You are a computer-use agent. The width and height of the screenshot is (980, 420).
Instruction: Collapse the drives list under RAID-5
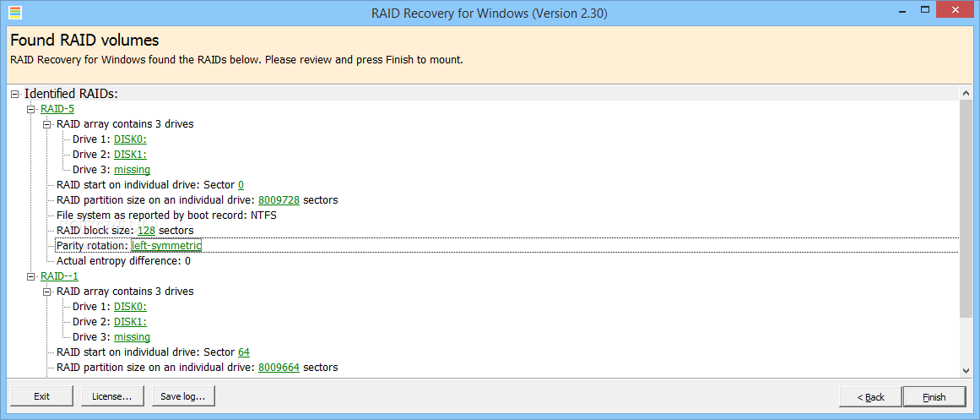46,124
